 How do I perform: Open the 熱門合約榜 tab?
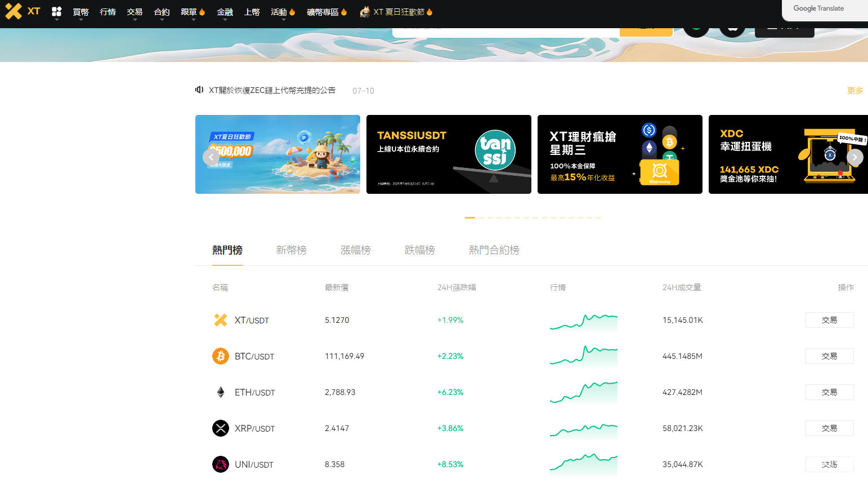(x=494, y=250)
